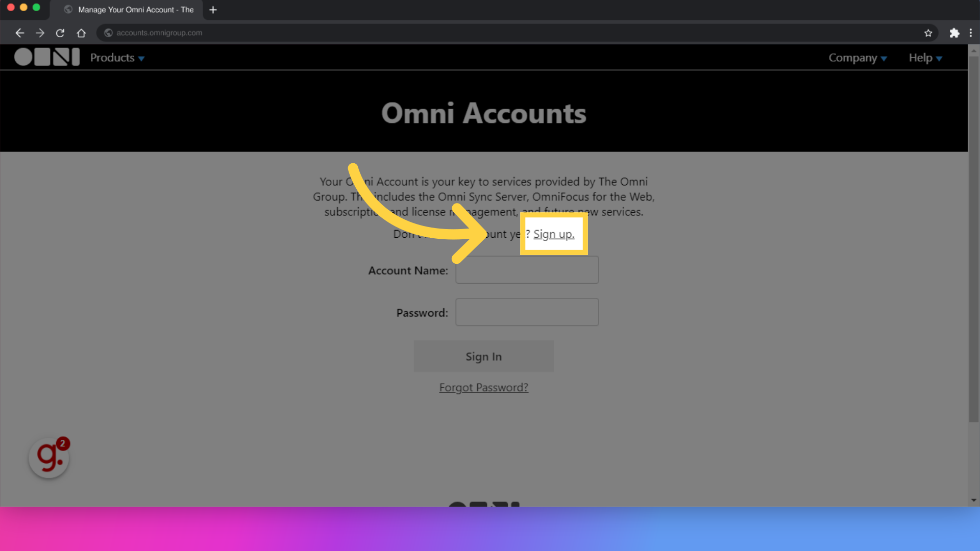Image resolution: width=980 pixels, height=551 pixels.
Task: Expand the Products dropdown menu
Action: pos(117,57)
